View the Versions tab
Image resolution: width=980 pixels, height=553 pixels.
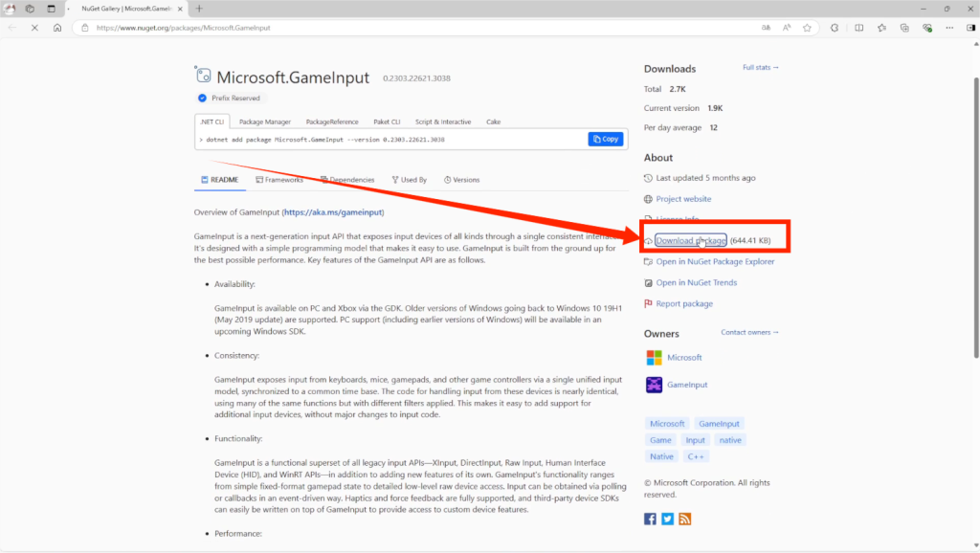[460, 180]
